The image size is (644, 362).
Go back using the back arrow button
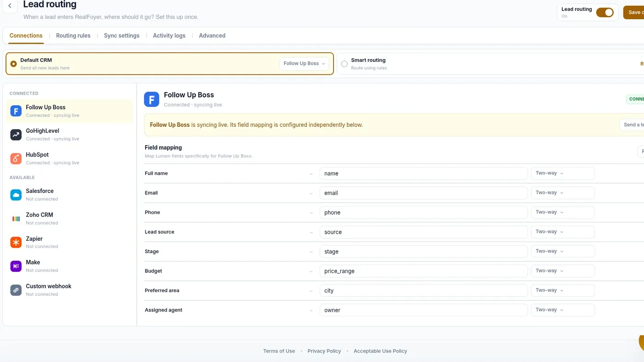pyautogui.click(x=10, y=6)
